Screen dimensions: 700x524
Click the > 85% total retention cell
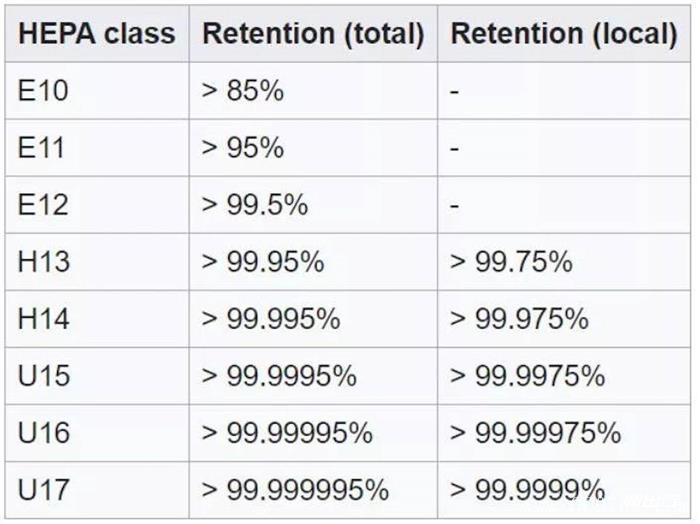pos(242,91)
